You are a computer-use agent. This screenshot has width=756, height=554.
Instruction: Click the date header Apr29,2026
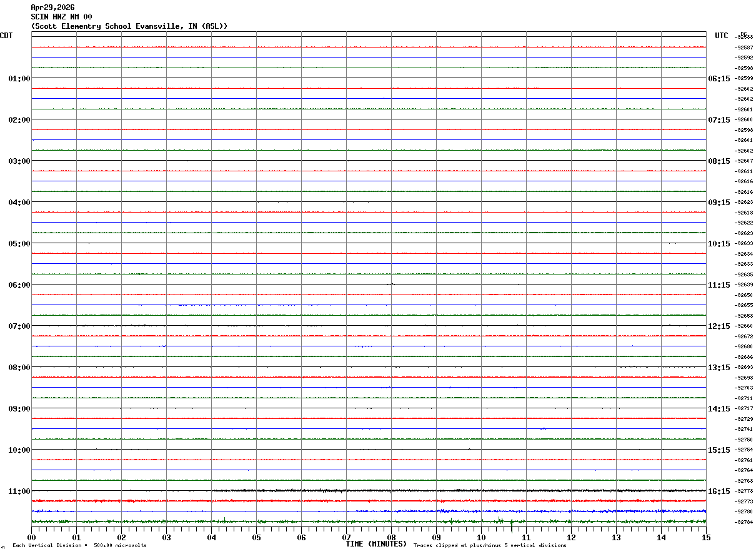(52, 8)
